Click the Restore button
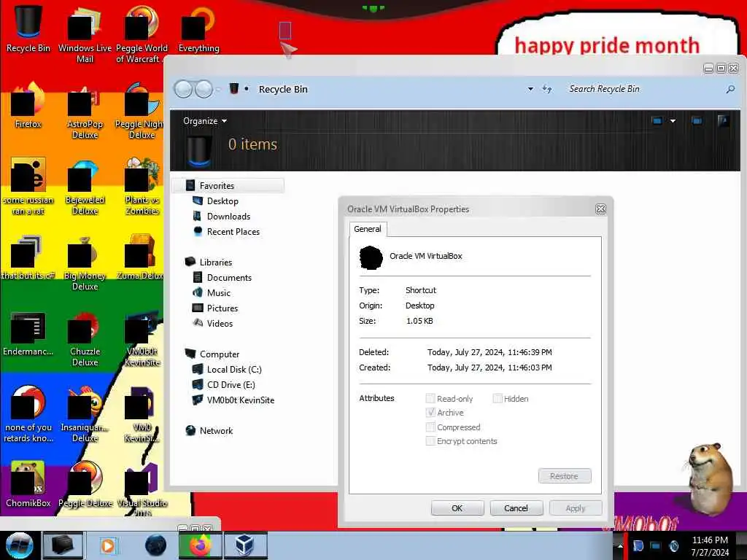Screen dimensions: 747x560 565,476
